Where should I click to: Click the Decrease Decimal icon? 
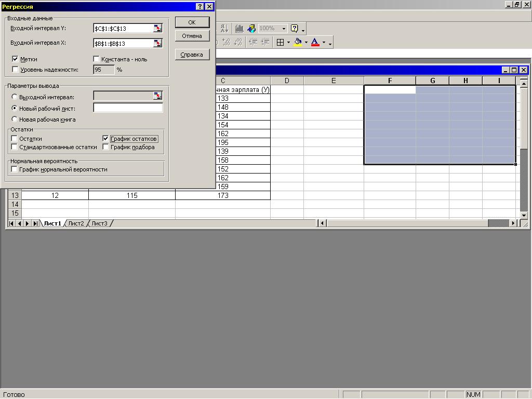coord(238,43)
